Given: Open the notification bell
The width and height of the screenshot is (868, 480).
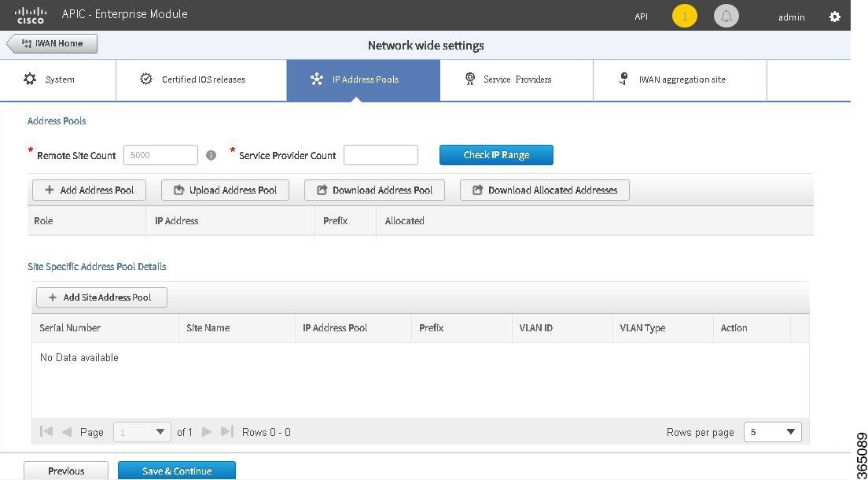Looking at the screenshot, I should (725, 15).
